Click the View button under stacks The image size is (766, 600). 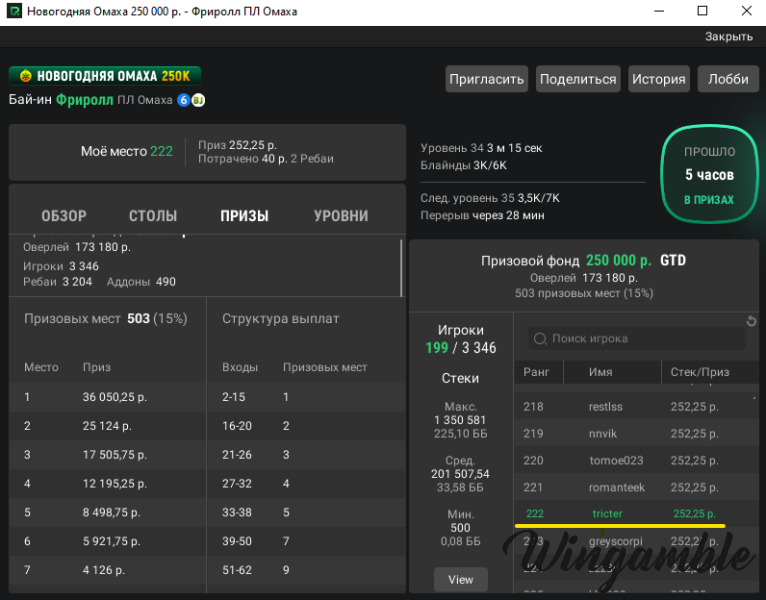(461, 579)
